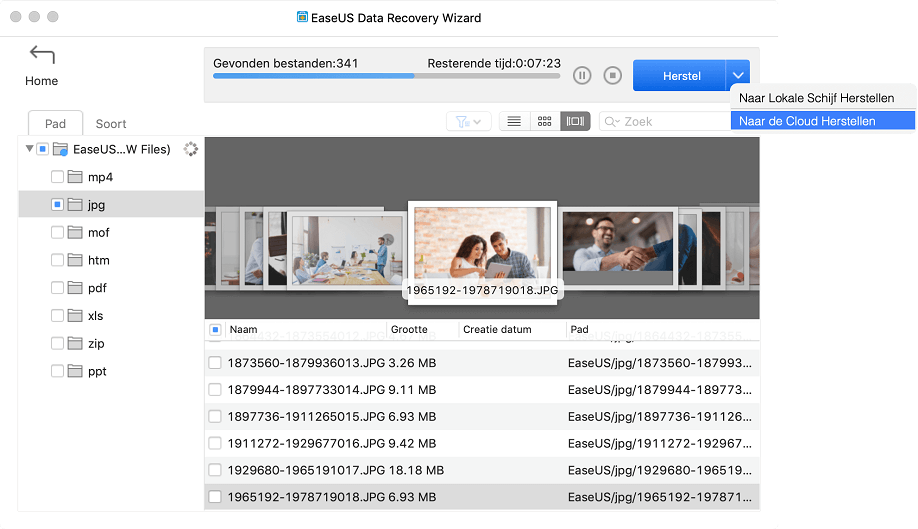Click the EaseUS root drive icon
The image size is (918, 529).
click(x=60, y=149)
